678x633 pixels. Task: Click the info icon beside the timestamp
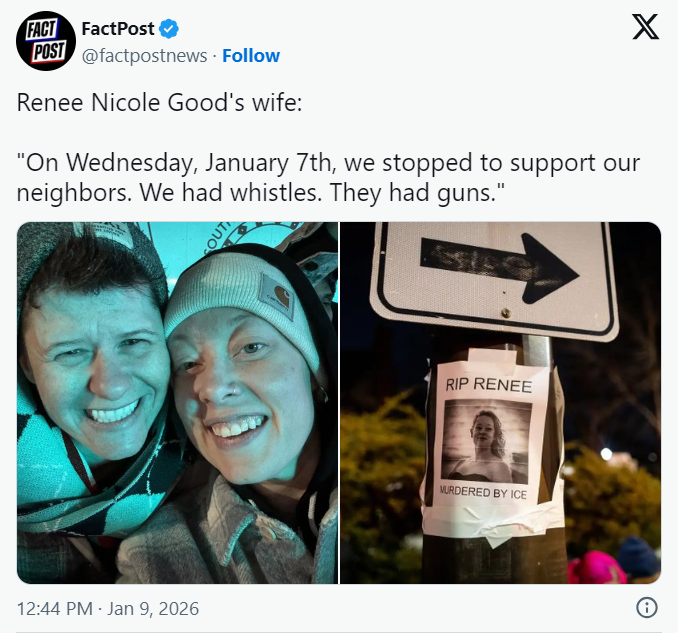tap(647, 607)
